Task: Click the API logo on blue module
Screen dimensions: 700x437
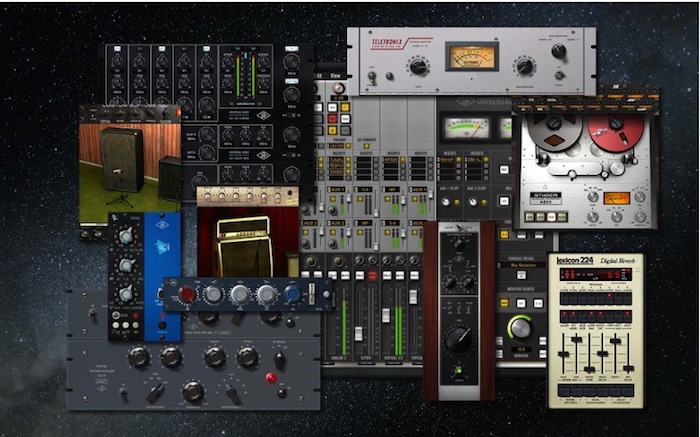Action: click(x=162, y=246)
